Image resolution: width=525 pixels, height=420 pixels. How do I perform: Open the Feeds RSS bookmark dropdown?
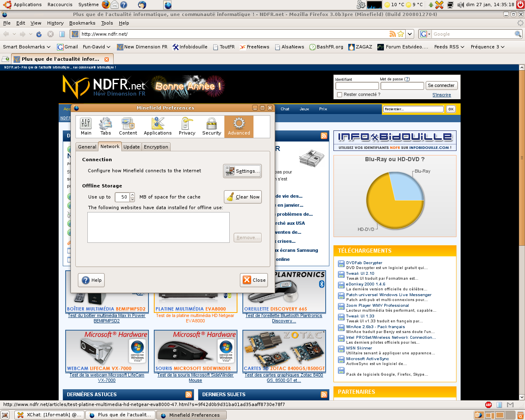(449, 47)
